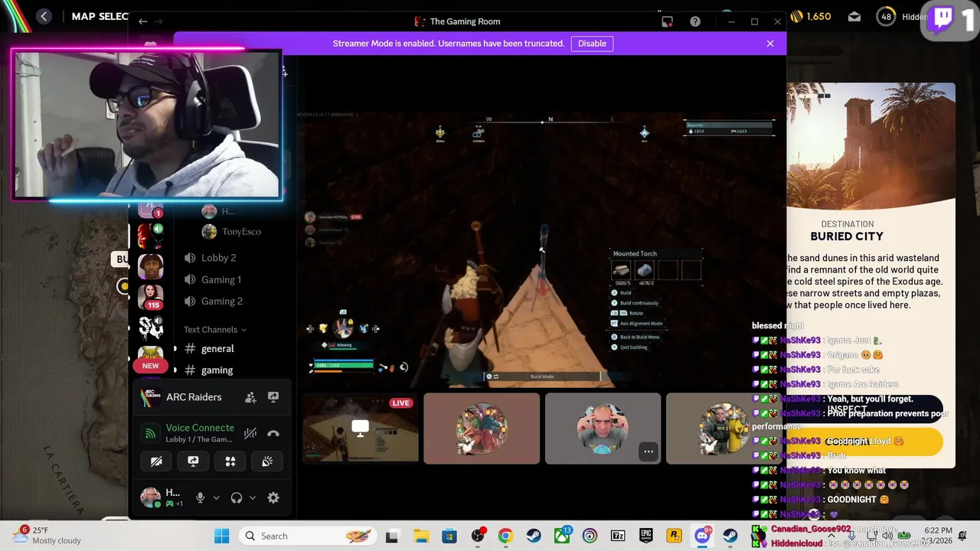Invite friends to ARC Raiders activity

pos(250,397)
